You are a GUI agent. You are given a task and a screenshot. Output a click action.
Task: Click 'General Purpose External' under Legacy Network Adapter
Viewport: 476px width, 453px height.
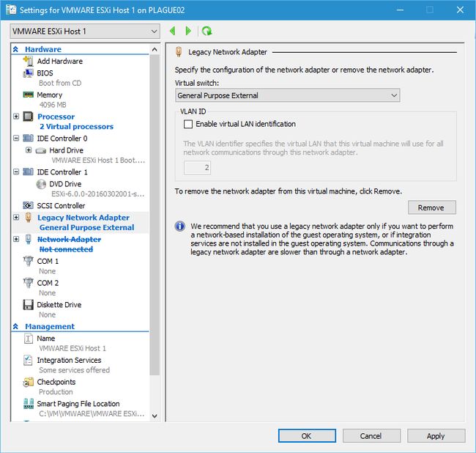pos(87,227)
